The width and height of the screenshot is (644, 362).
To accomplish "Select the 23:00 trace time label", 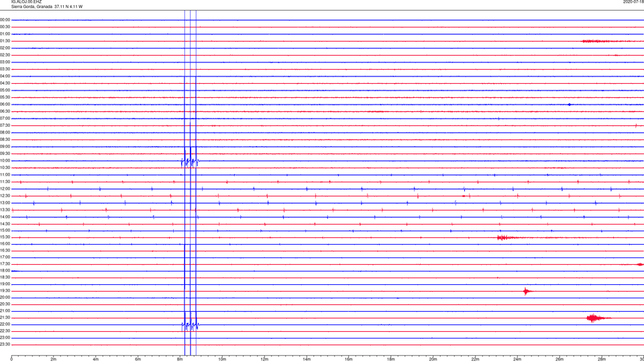I will [5, 338].
